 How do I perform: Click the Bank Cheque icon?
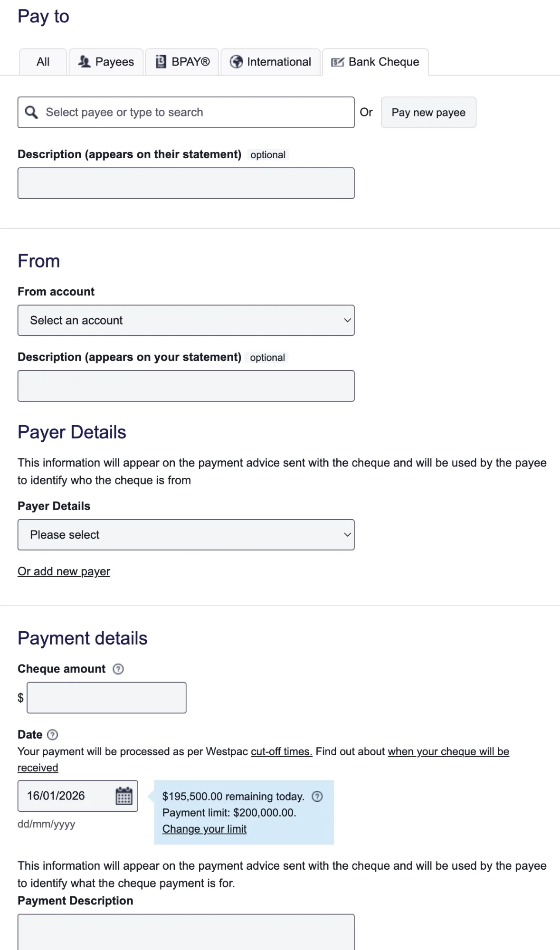[337, 61]
